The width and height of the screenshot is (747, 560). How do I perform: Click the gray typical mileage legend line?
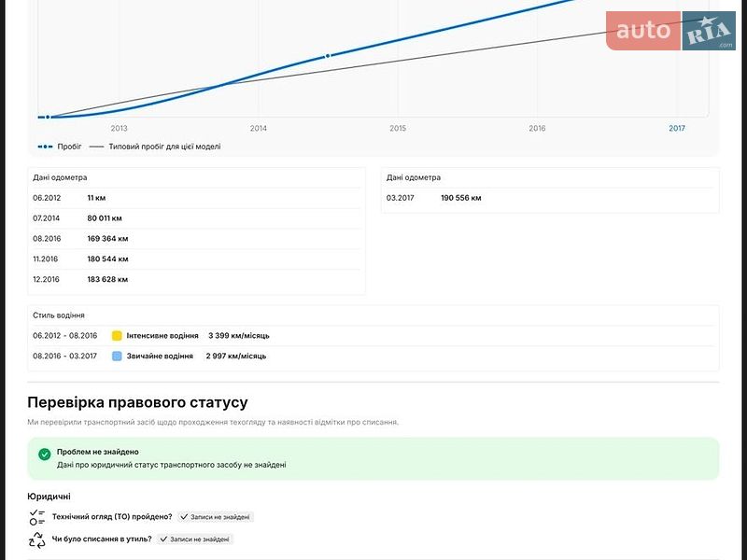tap(96, 147)
